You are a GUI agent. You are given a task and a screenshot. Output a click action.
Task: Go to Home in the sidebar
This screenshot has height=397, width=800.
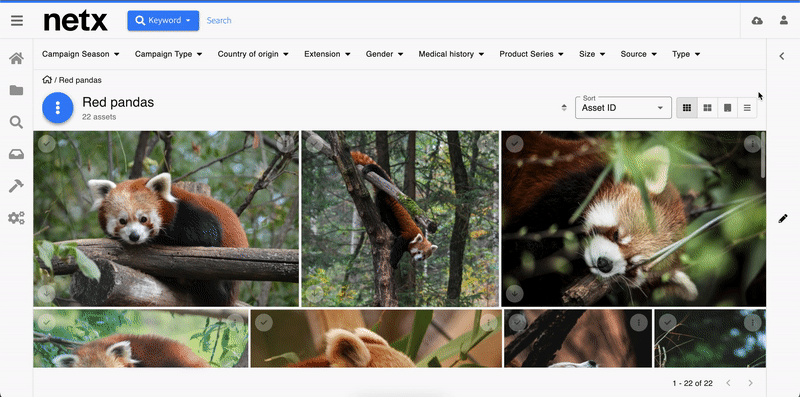click(x=16, y=59)
